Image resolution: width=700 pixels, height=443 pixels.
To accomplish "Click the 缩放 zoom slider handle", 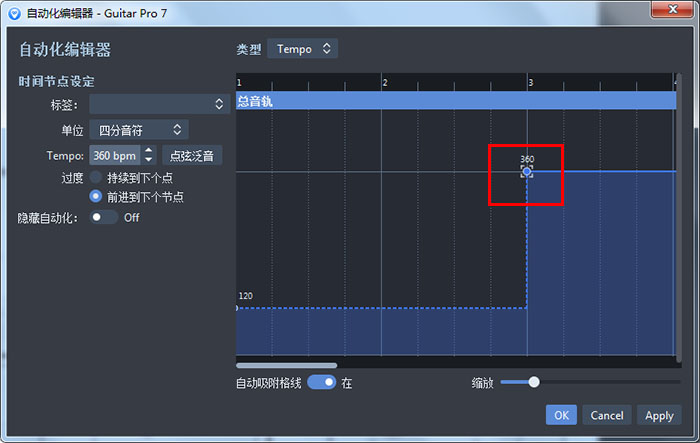I will pos(534,382).
